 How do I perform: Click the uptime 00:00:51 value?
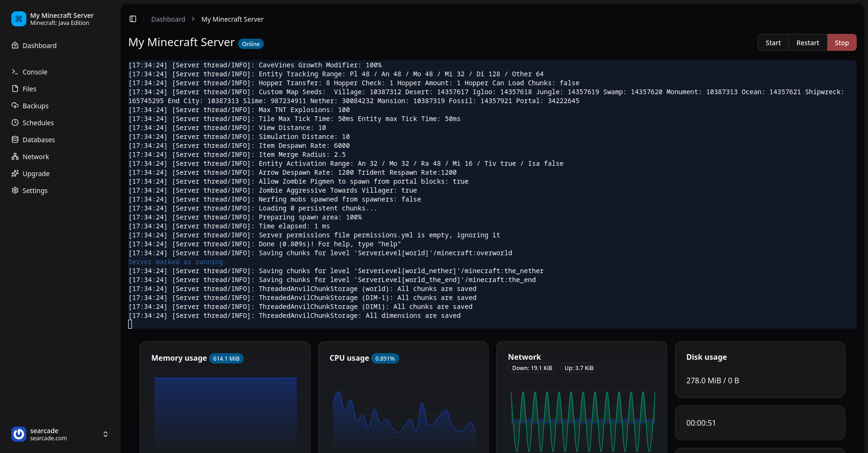[701, 423]
